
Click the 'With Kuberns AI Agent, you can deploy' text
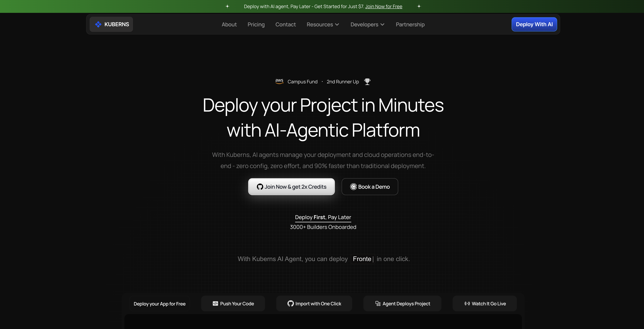[x=293, y=259]
